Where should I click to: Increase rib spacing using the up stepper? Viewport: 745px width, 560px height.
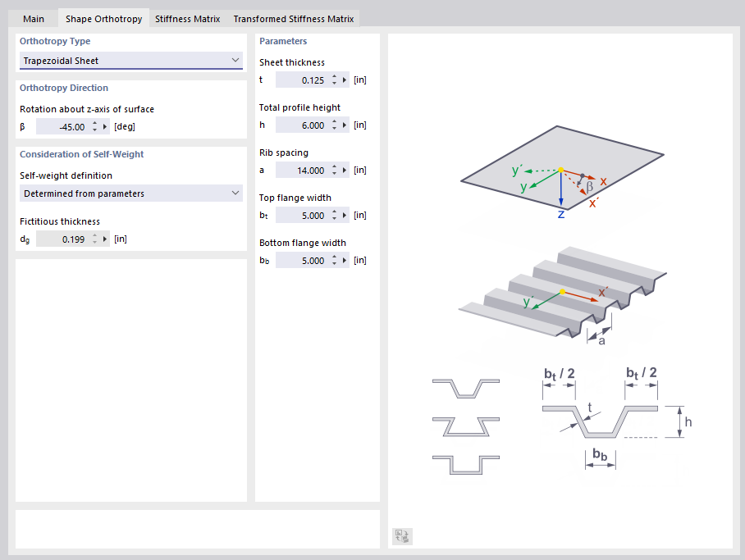pos(334,166)
